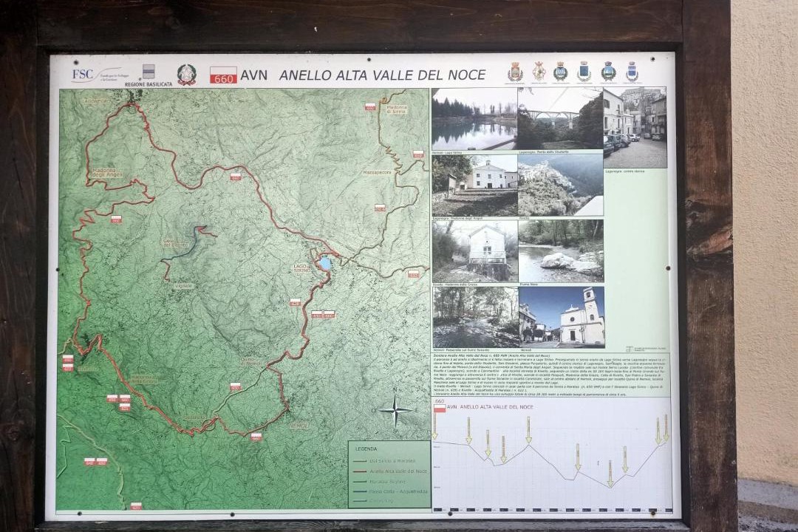Screen dimensions: 798x532
Task: Click the first arrow marker on the elevation profile
Action: 434,427
